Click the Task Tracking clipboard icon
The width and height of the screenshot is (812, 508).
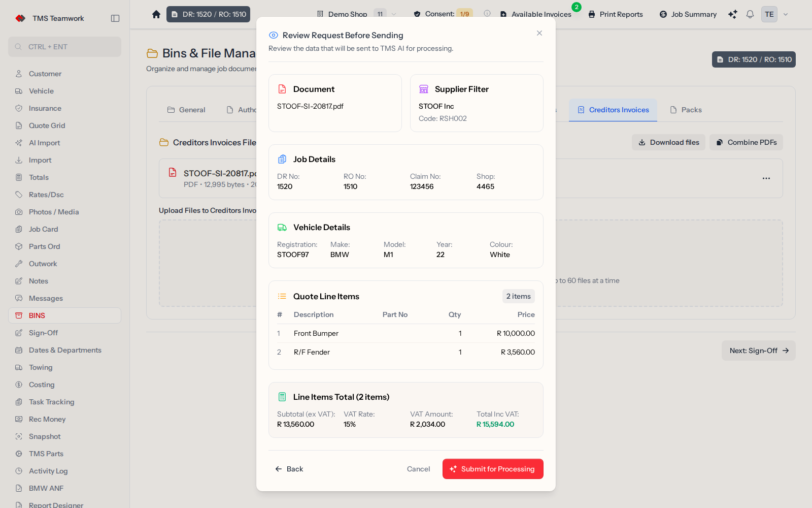point(19,402)
